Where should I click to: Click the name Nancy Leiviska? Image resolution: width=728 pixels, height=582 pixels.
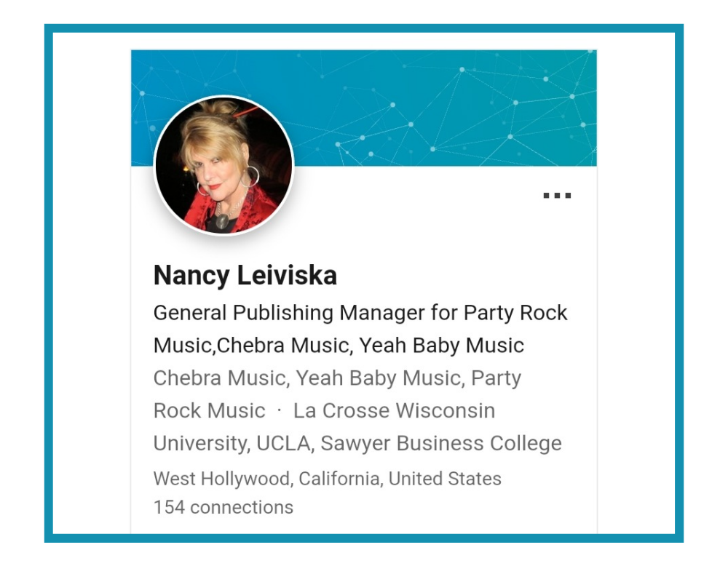(245, 275)
